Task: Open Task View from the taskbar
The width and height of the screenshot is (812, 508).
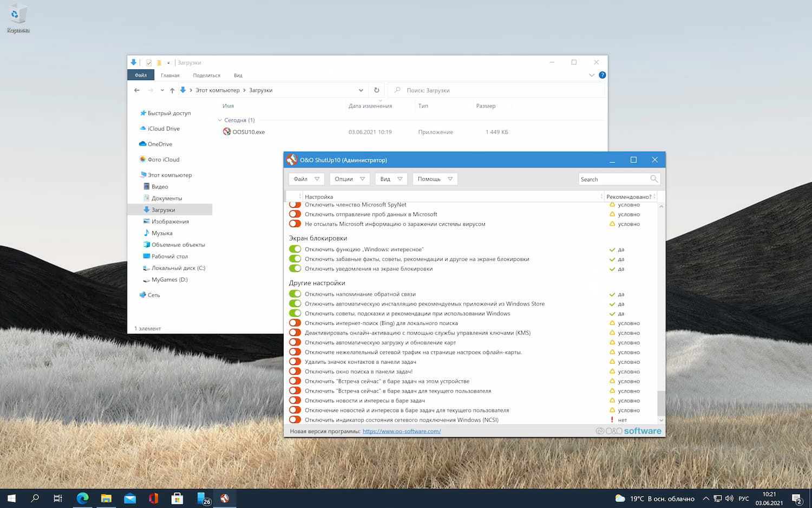Action: (x=57, y=498)
